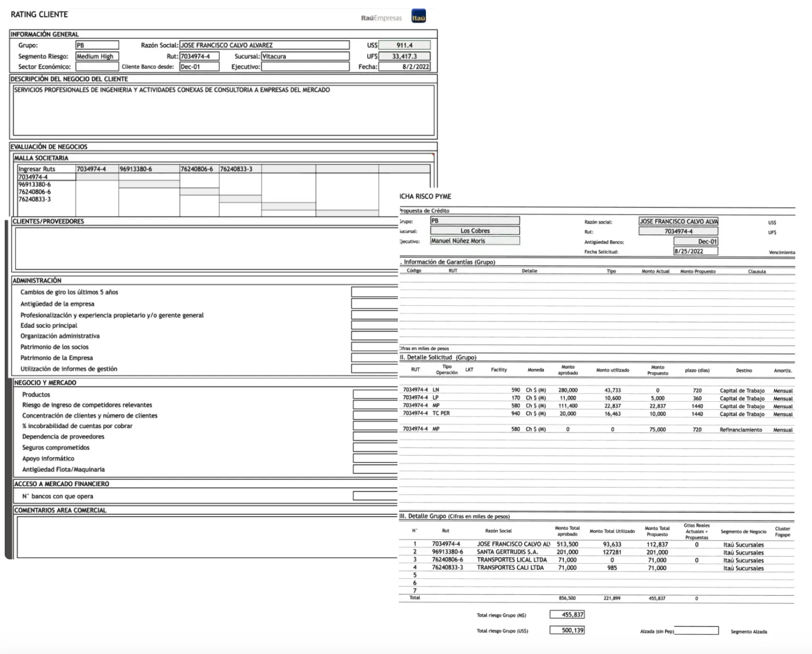The image size is (812, 654).
Task: Click field for Antigüedad Flota/Maquinaria
Action: pos(376,470)
